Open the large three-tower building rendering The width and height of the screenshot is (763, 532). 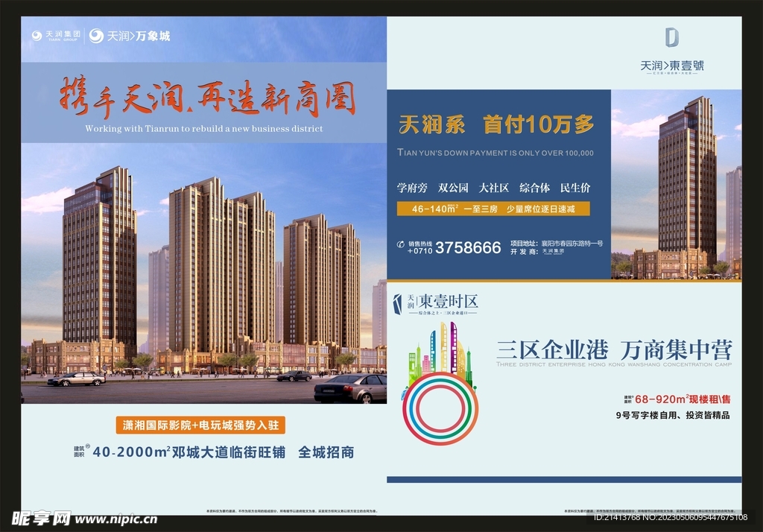point(204,273)
